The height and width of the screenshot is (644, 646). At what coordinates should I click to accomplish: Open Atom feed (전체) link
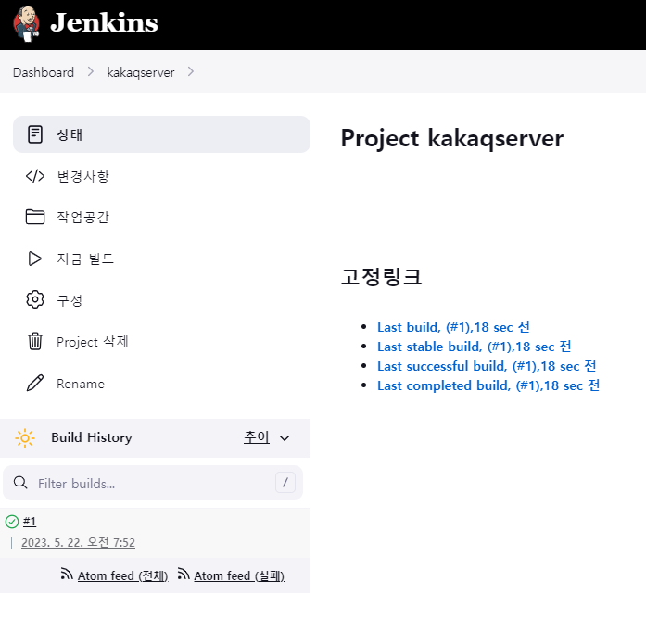coord(122,575)
